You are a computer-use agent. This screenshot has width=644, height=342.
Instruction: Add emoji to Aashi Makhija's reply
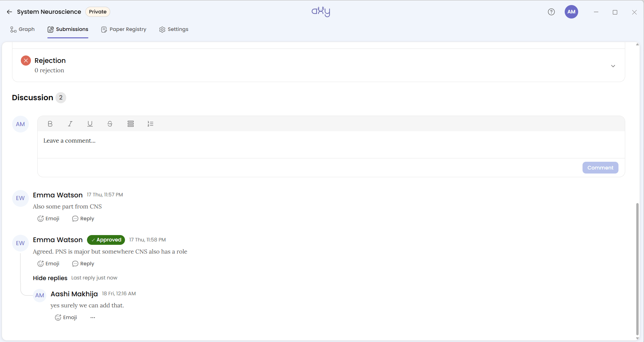[x=66, y=317]
